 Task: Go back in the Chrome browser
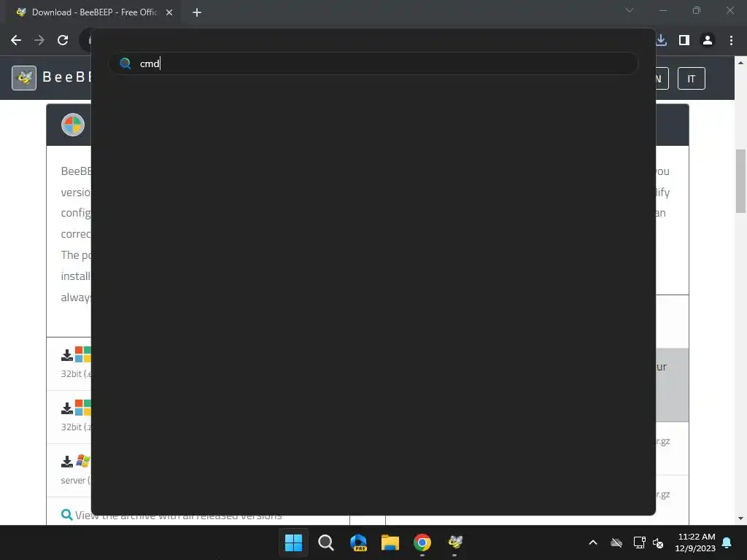16,41
